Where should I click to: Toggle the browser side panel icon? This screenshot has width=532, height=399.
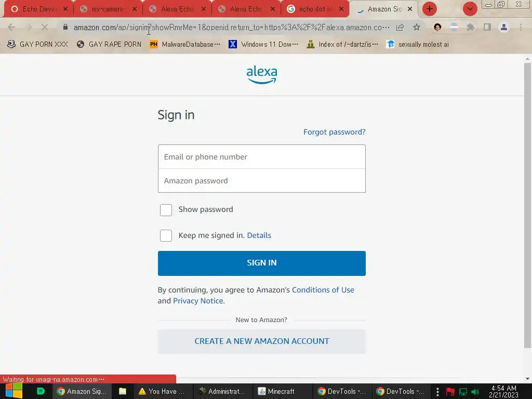[x=487, y=27]
